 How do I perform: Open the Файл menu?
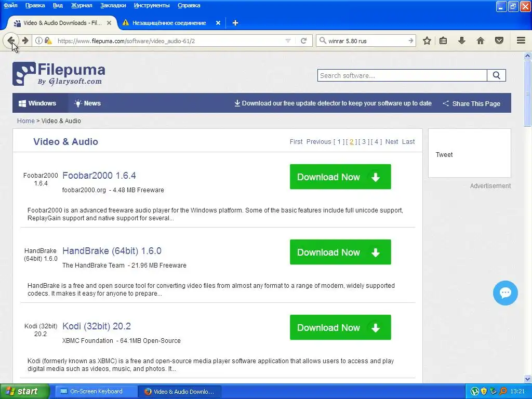[x=10, y=5]
